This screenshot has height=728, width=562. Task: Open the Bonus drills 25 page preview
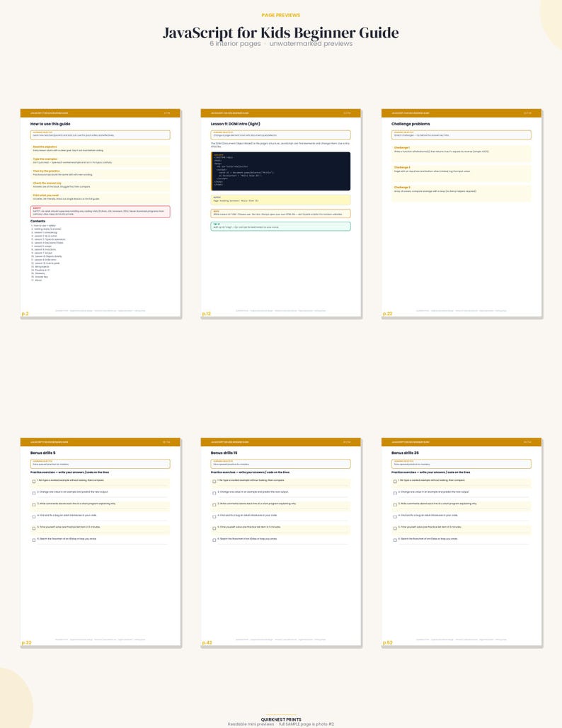[461, 542]
